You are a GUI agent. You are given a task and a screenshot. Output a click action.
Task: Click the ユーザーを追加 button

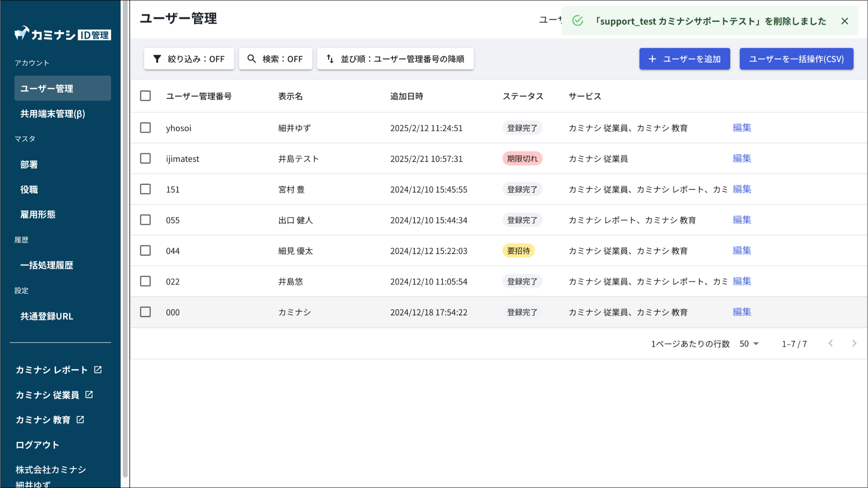tap(684, 59)
